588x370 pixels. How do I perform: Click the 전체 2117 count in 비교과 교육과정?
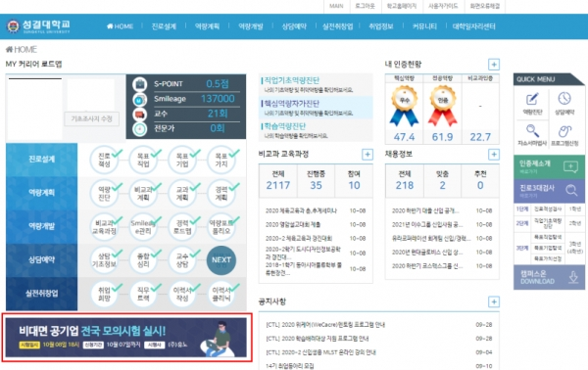click(278, 180)
